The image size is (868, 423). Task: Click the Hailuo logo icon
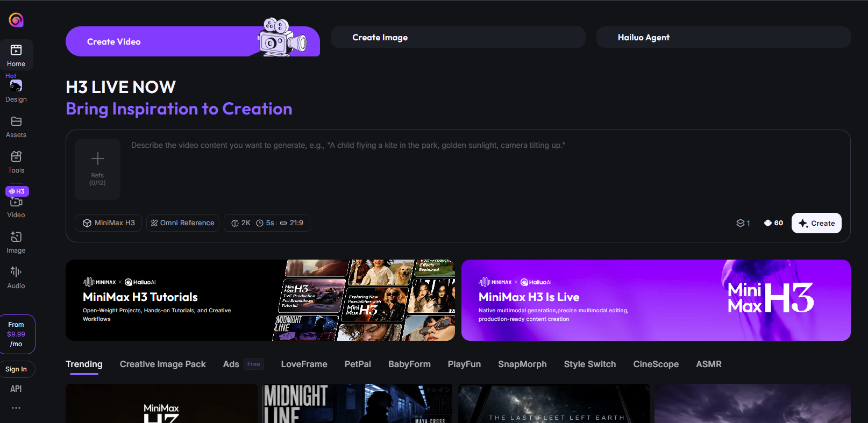pyautogui.click(x=16, y=20)
